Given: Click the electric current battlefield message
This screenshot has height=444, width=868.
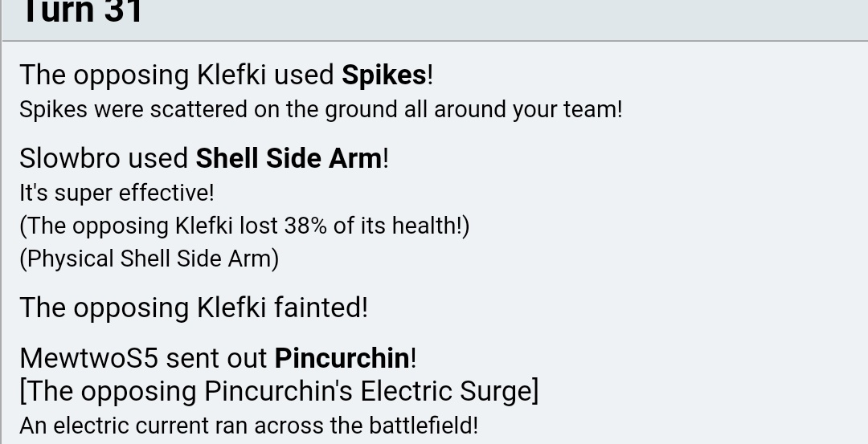Looking at the screenshot, I should click(x=248, y=425).
